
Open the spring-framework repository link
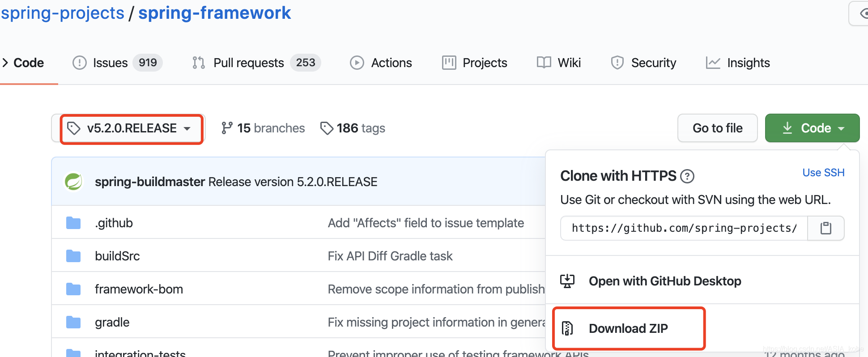pos(214,13)
